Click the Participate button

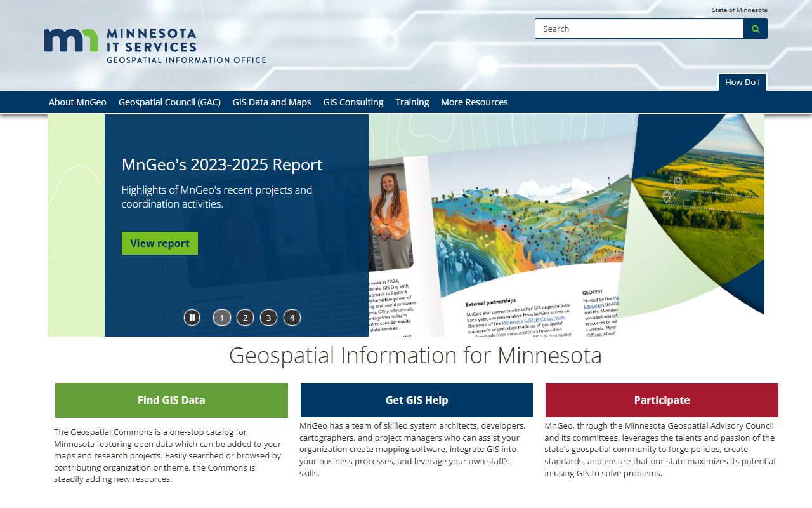[x=662, y=400]
